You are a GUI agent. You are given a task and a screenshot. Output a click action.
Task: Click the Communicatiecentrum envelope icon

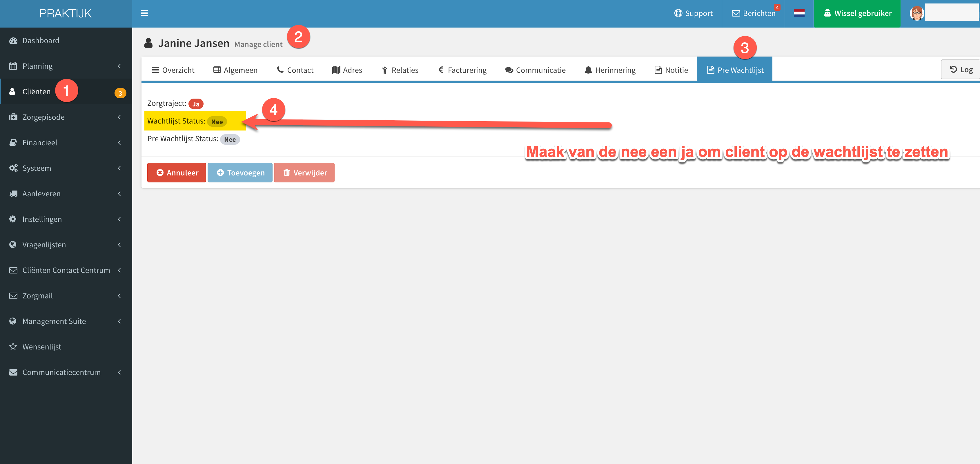(13, 372)
